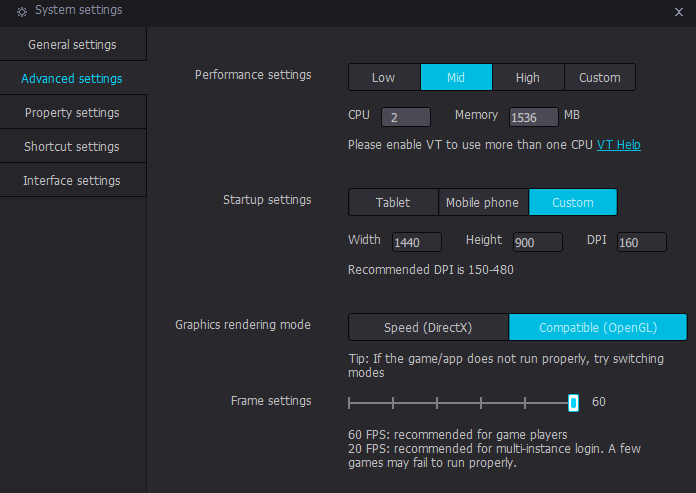Viewport: 696px width, 493px height.
Task: Click the gear icon beside System settings
Action: (22, 11)
